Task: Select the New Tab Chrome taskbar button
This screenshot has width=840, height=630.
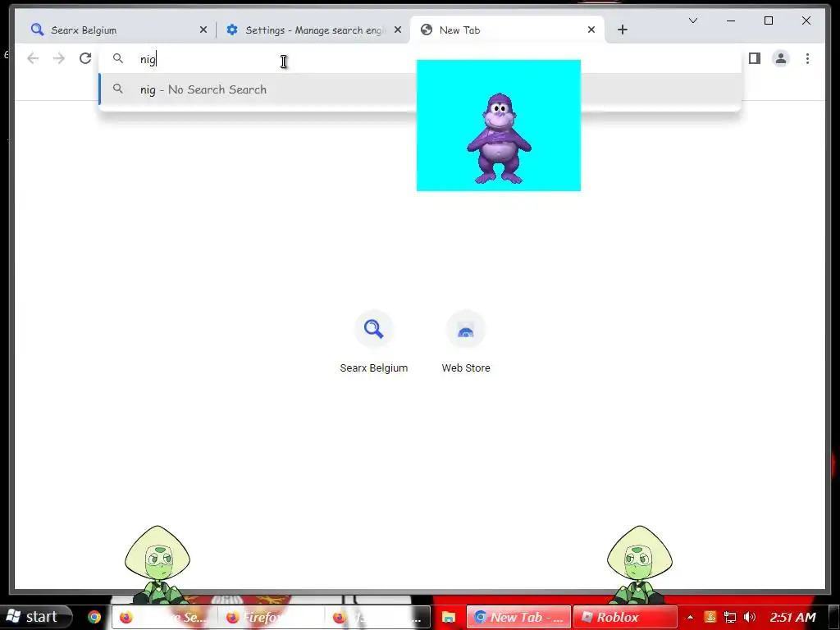Action: point(518,618)
